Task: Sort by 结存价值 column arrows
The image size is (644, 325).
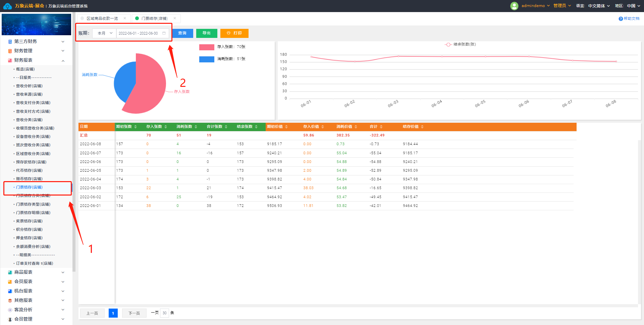Action: tap(422, 127)
